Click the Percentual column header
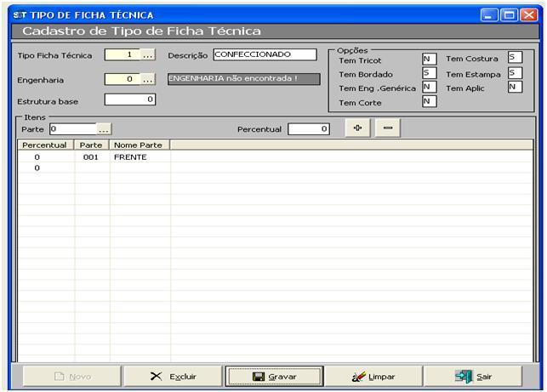This screenshot has height=392, width=547. click(x=44, y=145)
